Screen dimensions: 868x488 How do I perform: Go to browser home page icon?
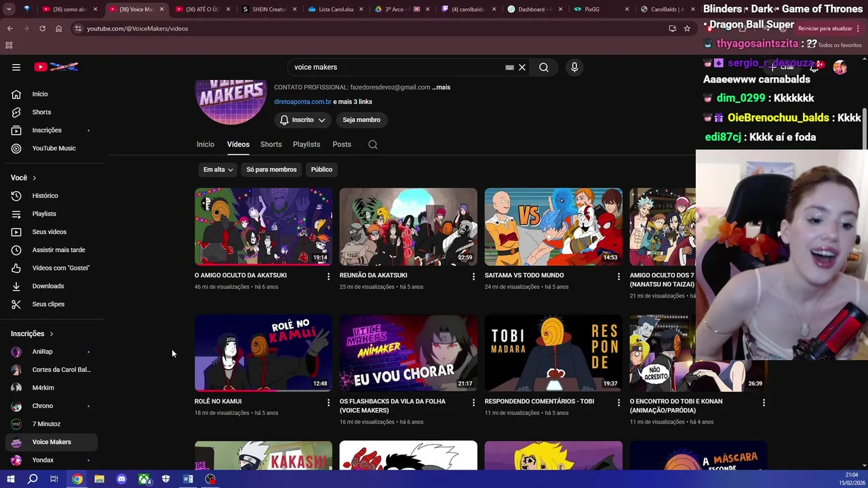click(58, 28)
